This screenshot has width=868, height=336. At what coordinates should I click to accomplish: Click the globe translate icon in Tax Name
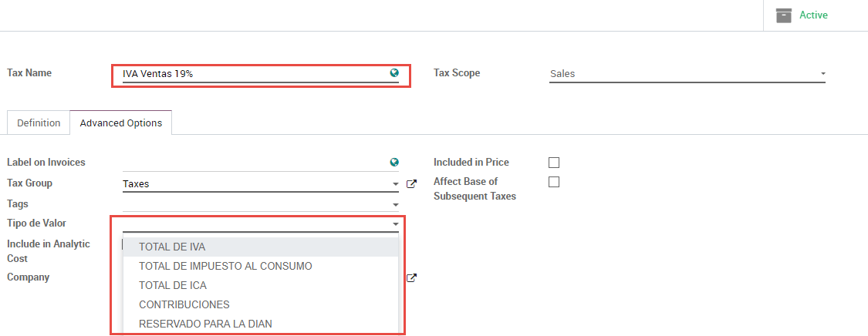click(394, 73)
